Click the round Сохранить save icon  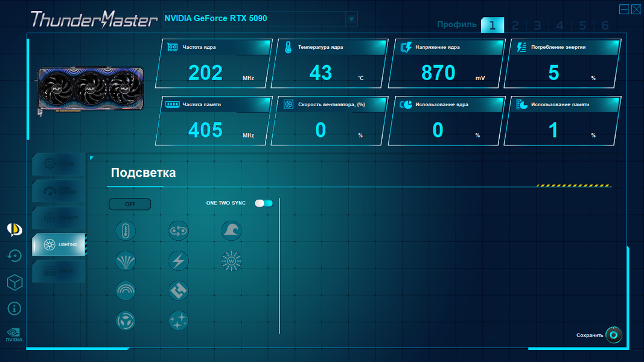click(614, 335)
